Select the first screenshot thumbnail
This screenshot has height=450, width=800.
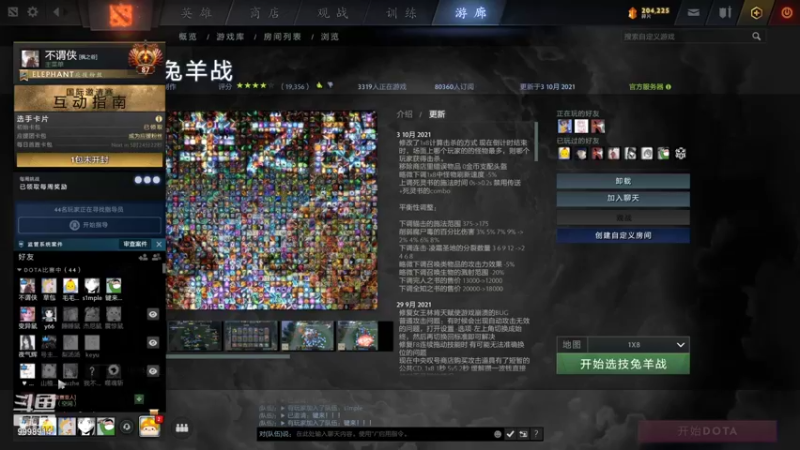coord(194,336)
